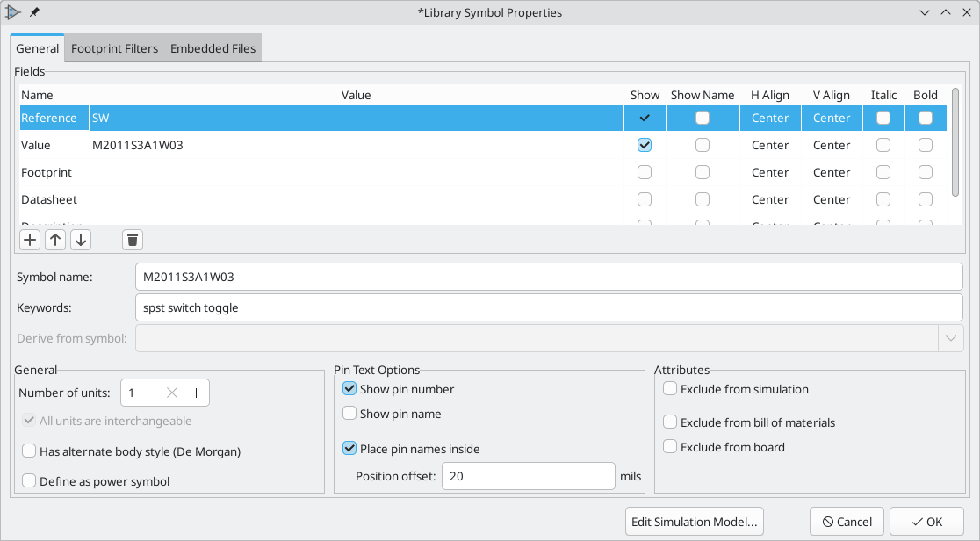The width and height of the screenshot is (980, 541).
Task: Switch to Embedded Files tab
Action: click(x=213, y=48)
